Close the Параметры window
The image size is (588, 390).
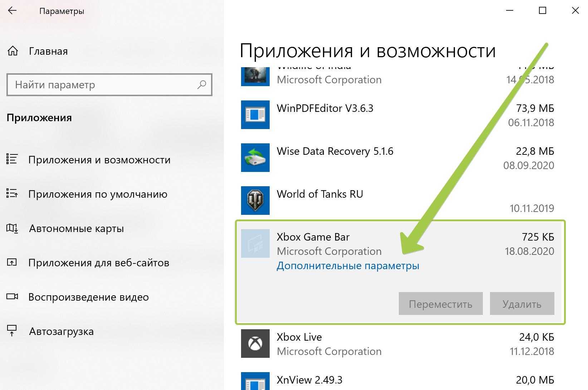pyautogui.click(x=575, y=11)
